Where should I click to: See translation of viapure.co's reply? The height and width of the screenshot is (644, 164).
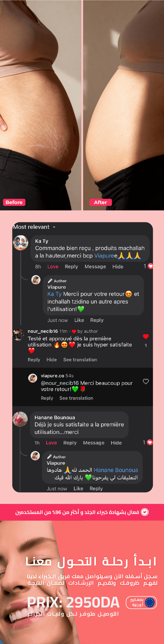point(76,398)
